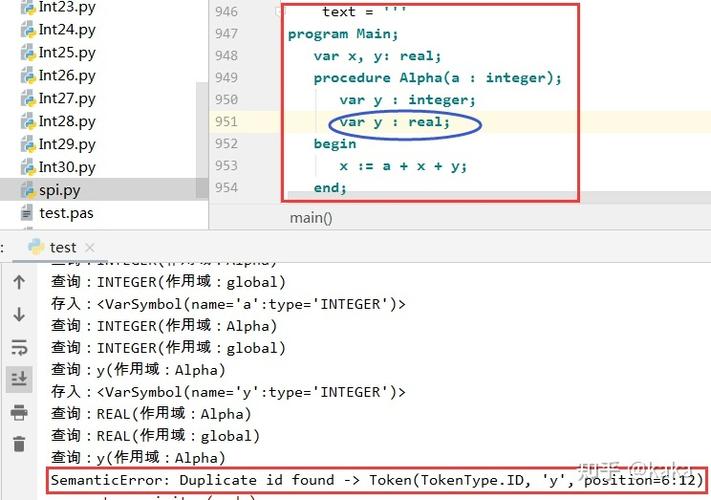Image resolution: width=711 pixels, height=500 pixels.
Task: Click the print console output icon
Action: (x=19, y=412)
